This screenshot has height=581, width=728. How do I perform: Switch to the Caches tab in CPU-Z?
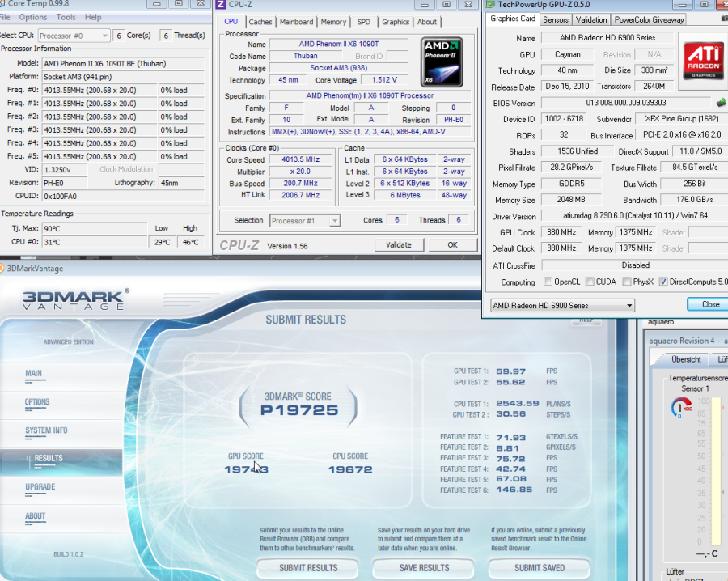pyautogui.click(x=260, y=22)
